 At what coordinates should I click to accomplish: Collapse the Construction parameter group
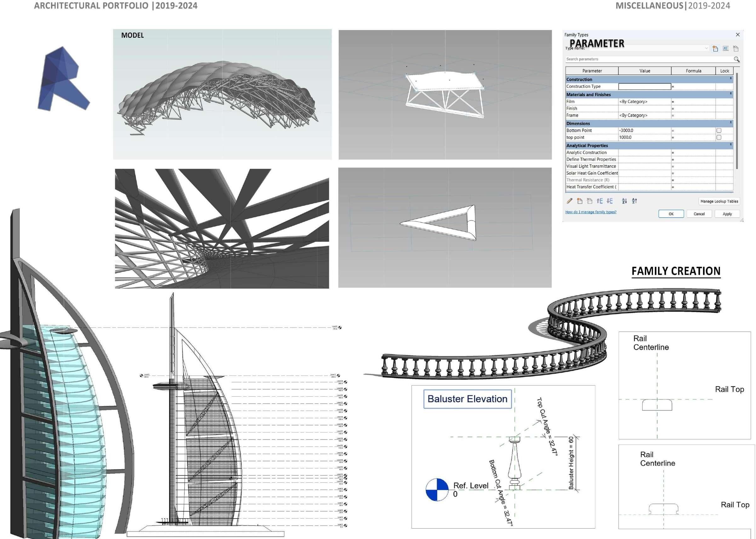point(730,79)
